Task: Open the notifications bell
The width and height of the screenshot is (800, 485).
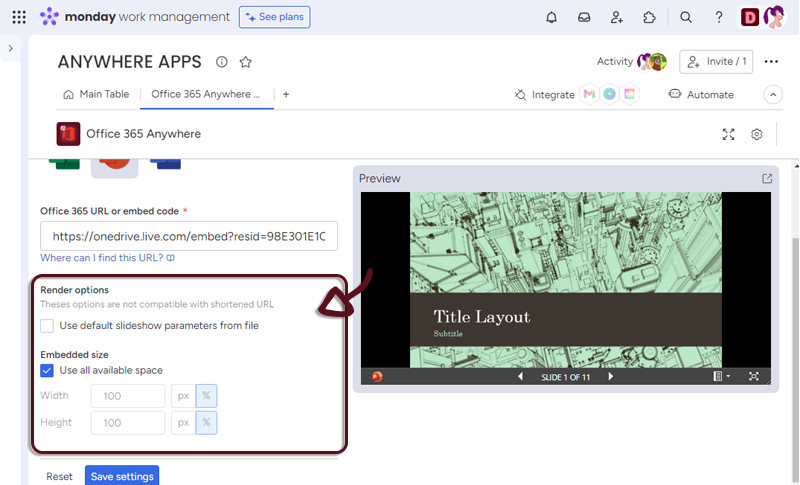Action: pyautogui.click(x=551, y=17)
